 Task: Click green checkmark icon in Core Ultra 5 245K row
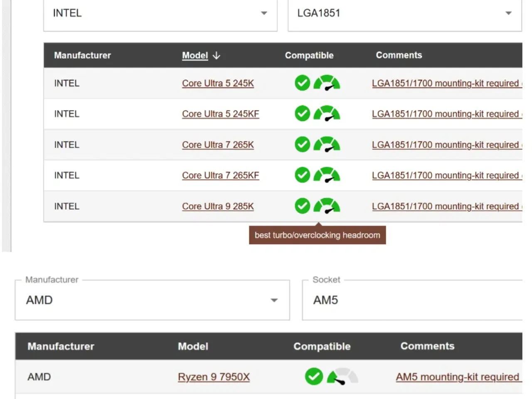point(302,83)
